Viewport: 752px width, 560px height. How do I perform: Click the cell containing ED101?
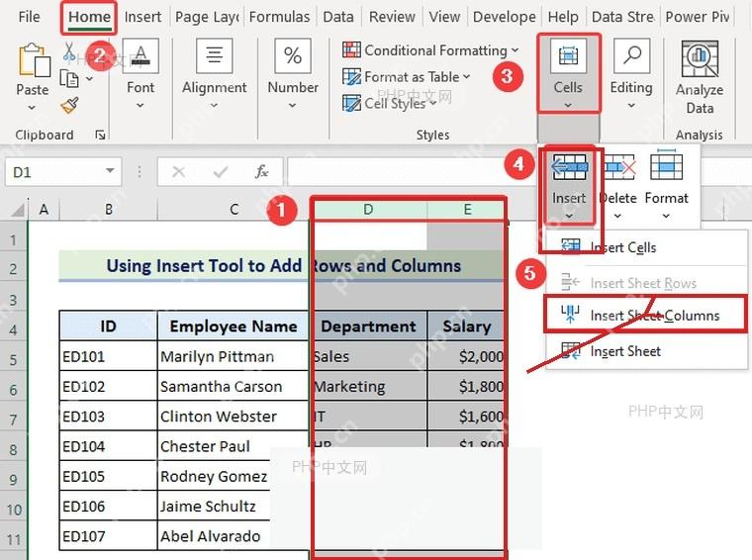click(109, 357)
